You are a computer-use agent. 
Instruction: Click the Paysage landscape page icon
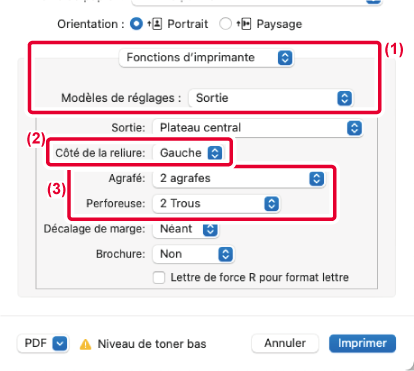pos(244,24)
